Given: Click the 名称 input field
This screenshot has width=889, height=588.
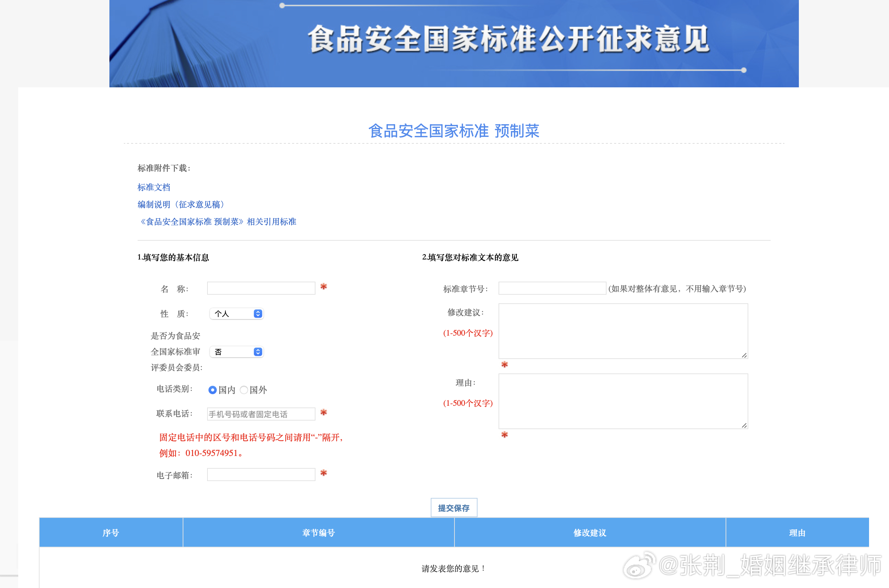Looking at the screenshot, I should [261, 288].
